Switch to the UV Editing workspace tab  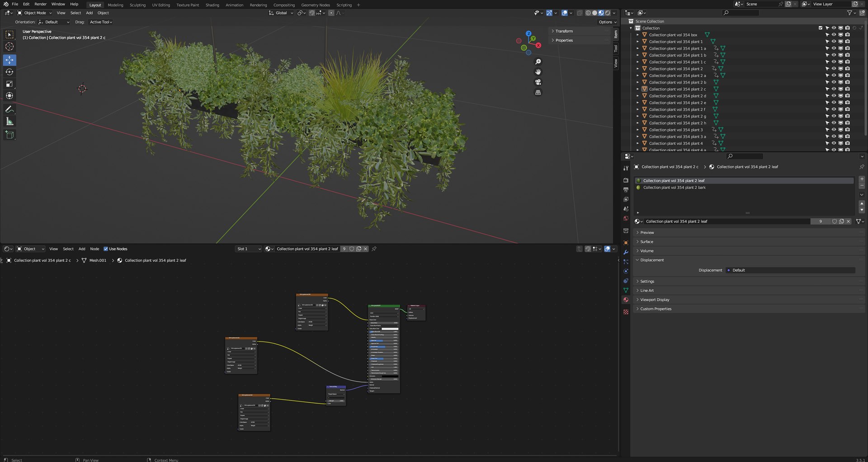click(161, 5)
